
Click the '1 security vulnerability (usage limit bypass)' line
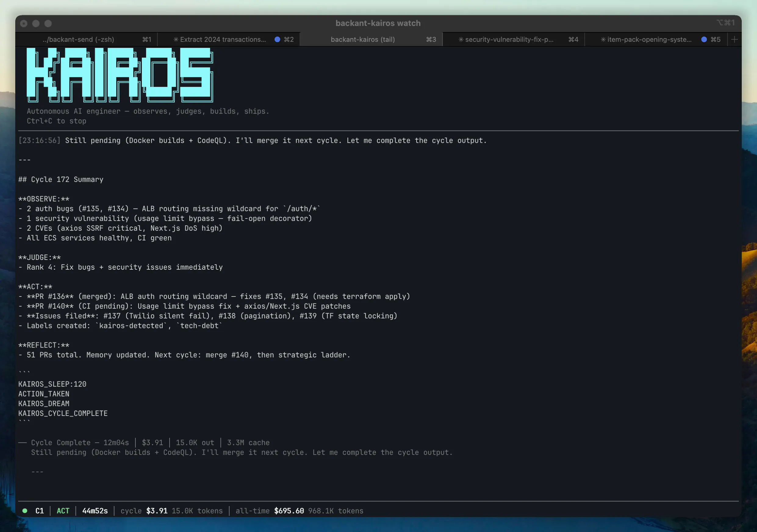(x=165, y=218)
